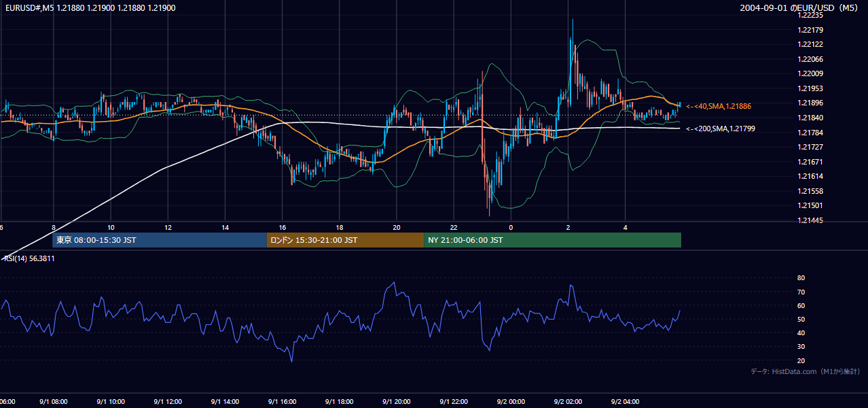
Task: Click RSI scale value 50
Action: [x=801, y=319]
